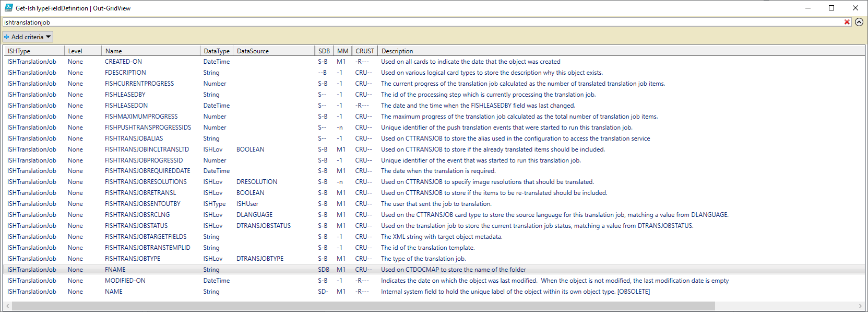Click in the ishtranslationjob filter field

click(418, 22)
